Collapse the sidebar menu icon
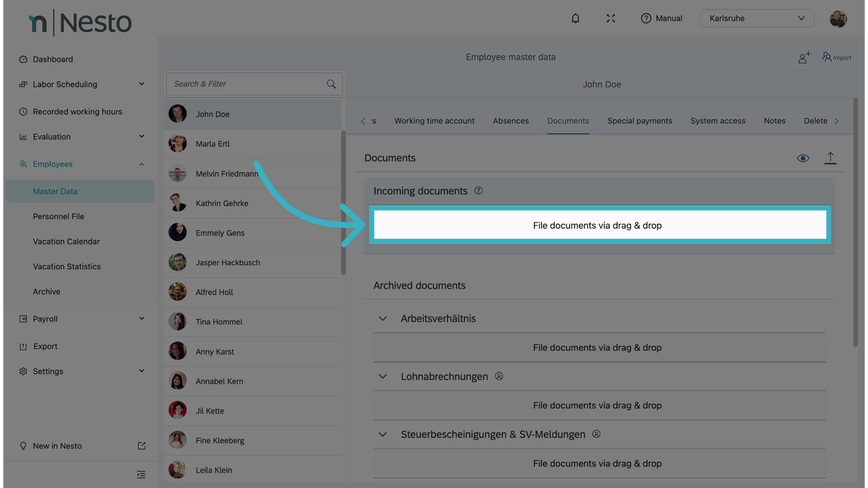The width and height of the screenshot is (868, 488). [x=141, y=474]
